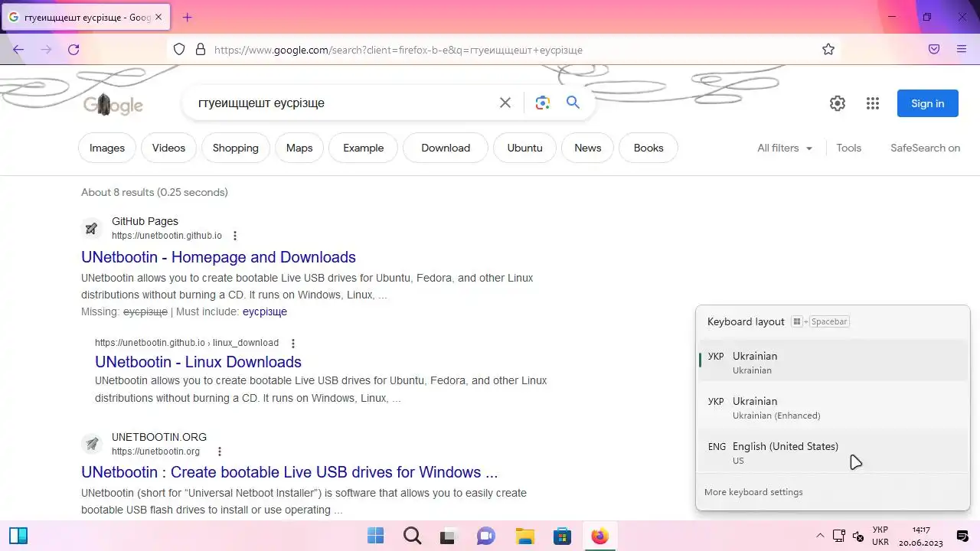
Task: Apply the Example search chip
Action: pos(363,148)
